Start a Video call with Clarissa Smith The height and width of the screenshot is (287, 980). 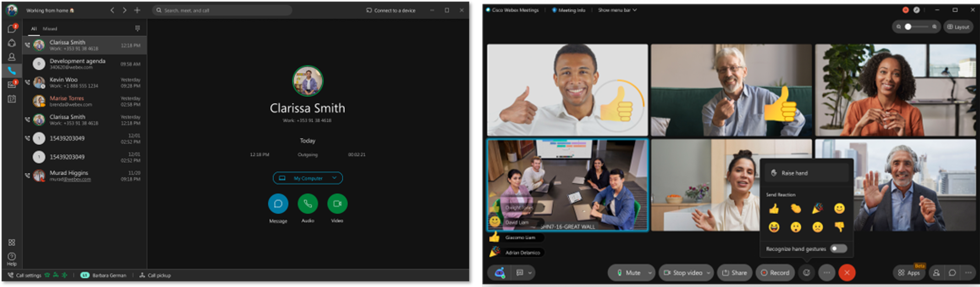pos(337,204)
